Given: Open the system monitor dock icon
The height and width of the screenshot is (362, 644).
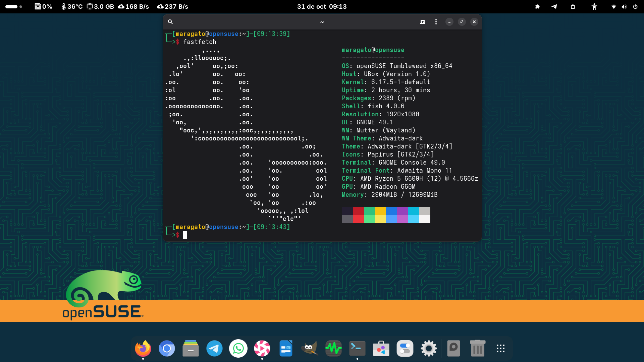Looking at the screenshot, I should 333,349.
